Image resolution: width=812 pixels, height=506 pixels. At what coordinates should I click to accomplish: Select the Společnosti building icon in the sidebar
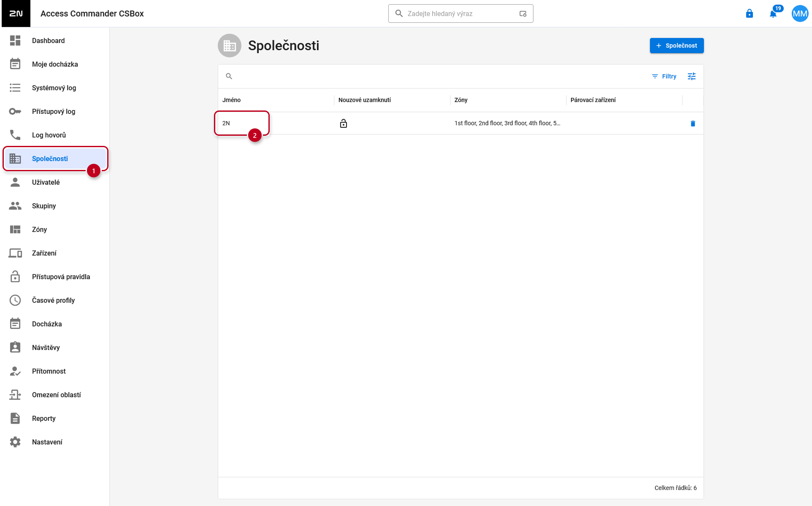pyautogui.click(x=15, y=159)
